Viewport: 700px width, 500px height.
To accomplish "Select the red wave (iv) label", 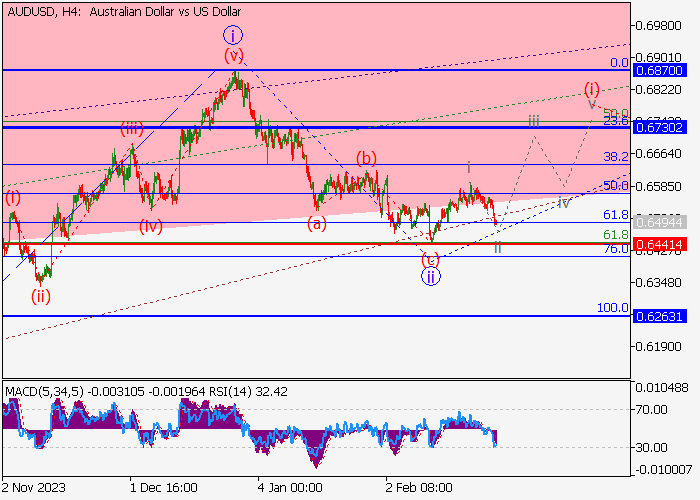I will [150, 226].
